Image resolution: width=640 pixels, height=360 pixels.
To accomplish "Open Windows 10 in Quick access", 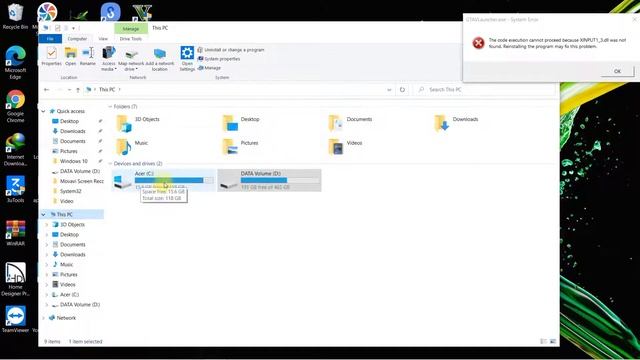I will (x=73, y=161).
